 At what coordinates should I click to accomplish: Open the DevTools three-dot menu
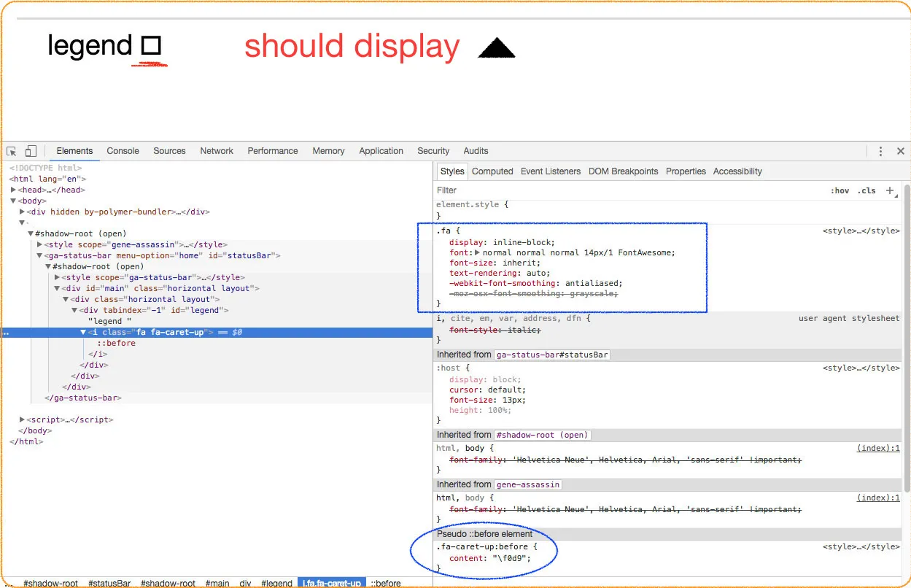(x=880, y=152)
